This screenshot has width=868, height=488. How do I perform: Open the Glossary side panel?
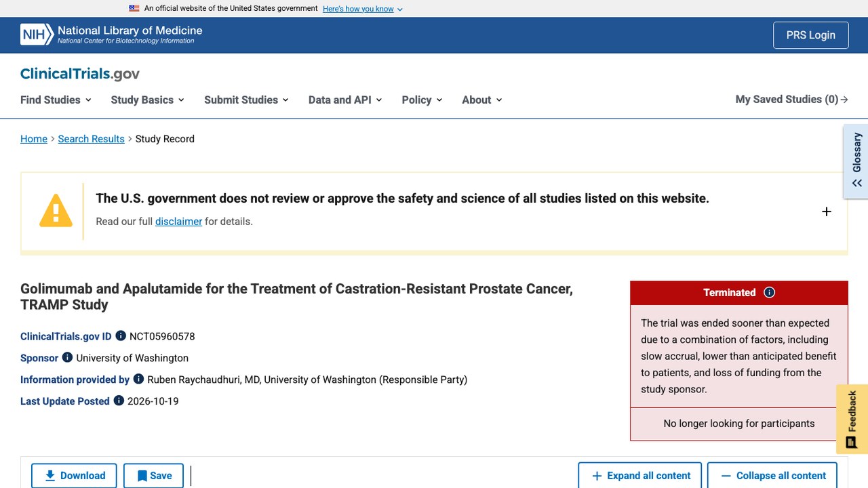pyautogui.click(x=856, y=161)
